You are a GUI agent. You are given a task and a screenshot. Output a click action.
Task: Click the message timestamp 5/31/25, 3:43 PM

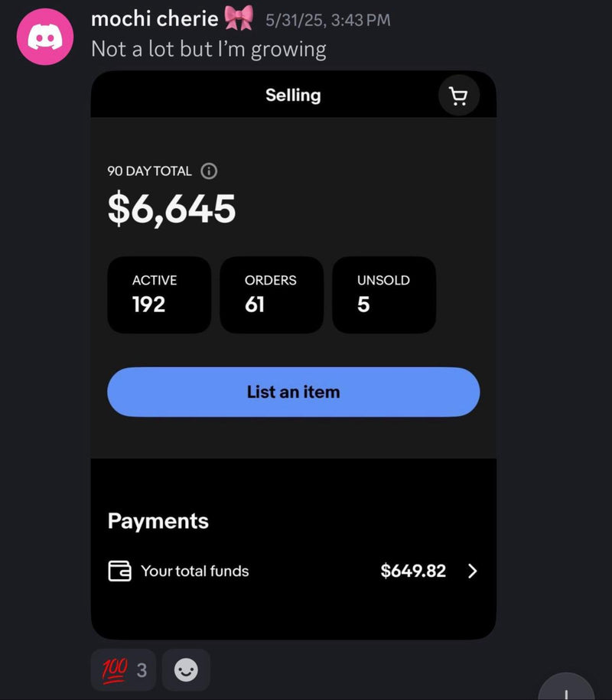click(327, 20)
